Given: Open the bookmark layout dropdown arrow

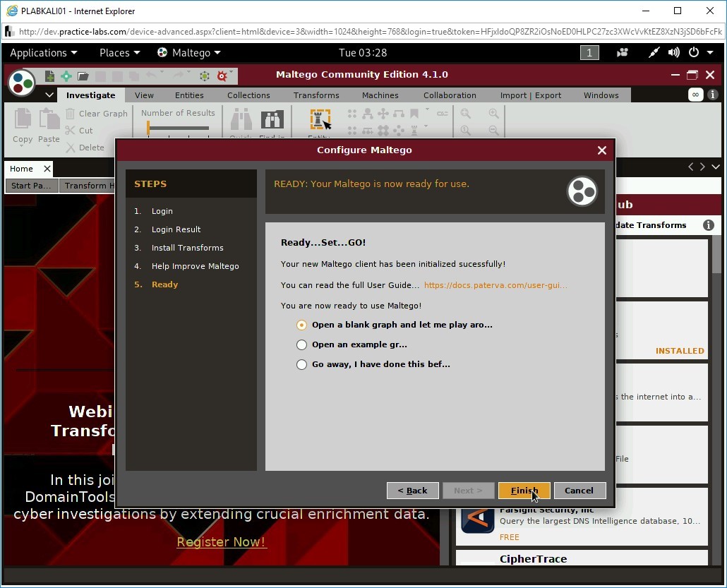Looking at the screenshot, I should click(x=426, y=110).
